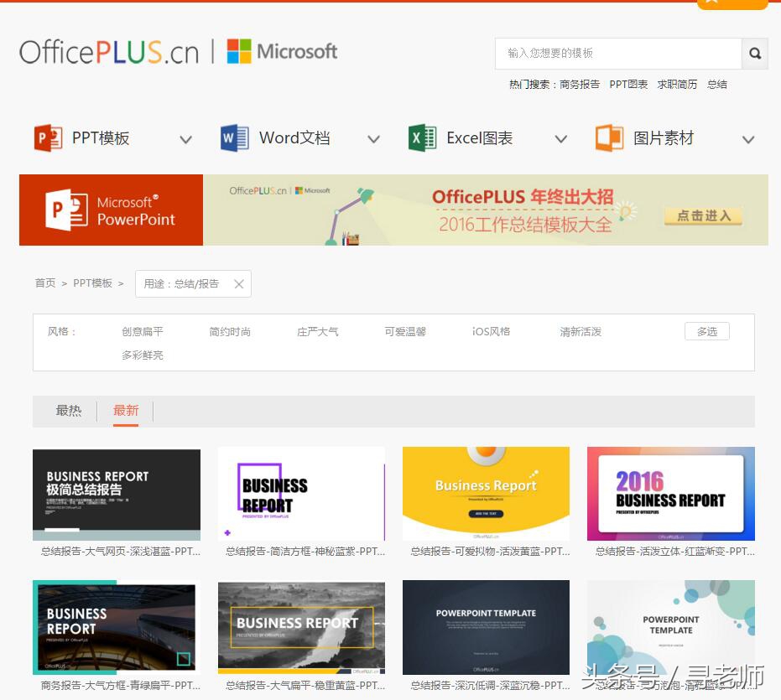Click title 总结报告-大气网页-深浅湛蓝-PPT...
Screen dimensions: 781x700
[x=121, y=552]
